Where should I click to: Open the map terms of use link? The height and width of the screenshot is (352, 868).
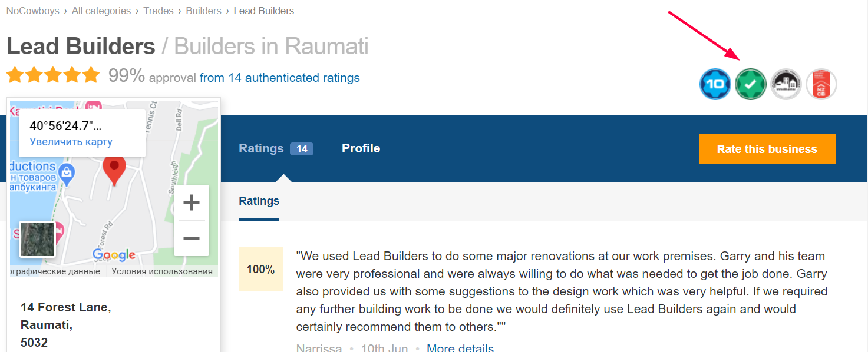pyautogui.click(x=162, y=271)
